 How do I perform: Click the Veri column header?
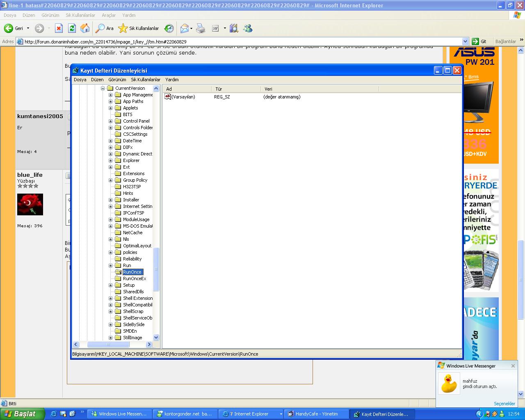[320, 89]
